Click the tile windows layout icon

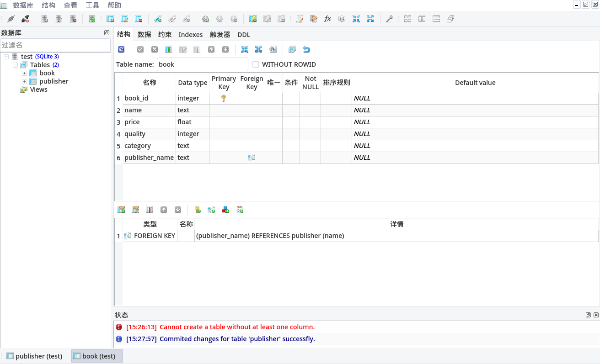tap(407, 19)
